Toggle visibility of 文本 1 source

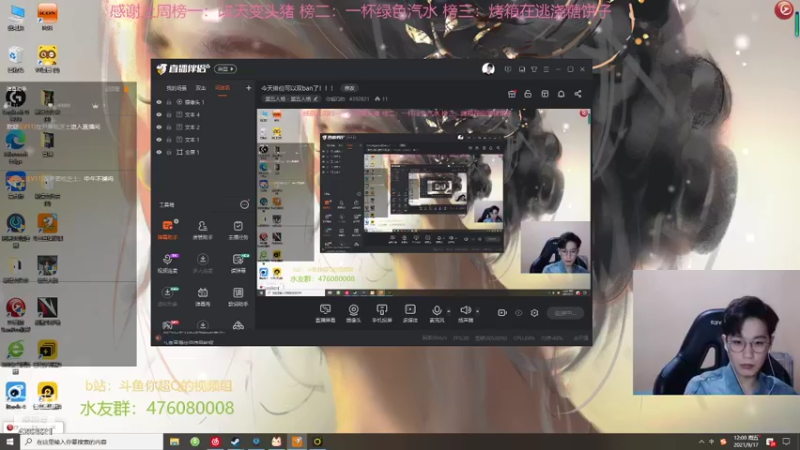click(159, 140)
